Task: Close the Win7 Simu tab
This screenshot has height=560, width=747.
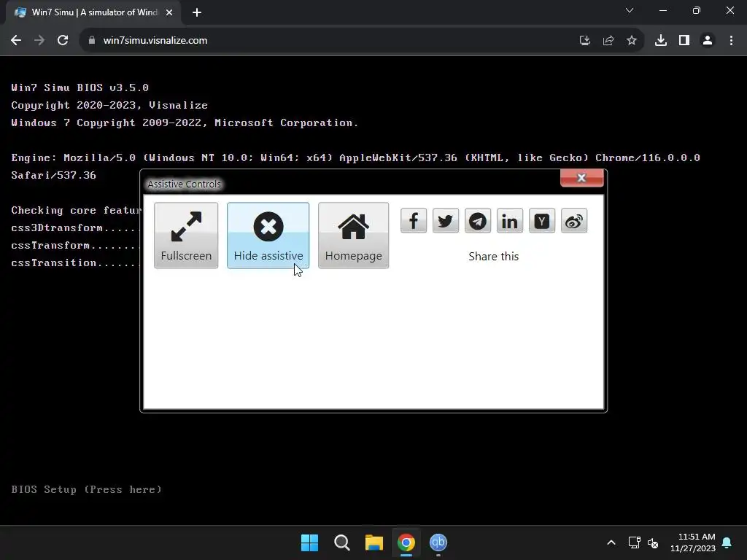Action: (x=169, y=12)
